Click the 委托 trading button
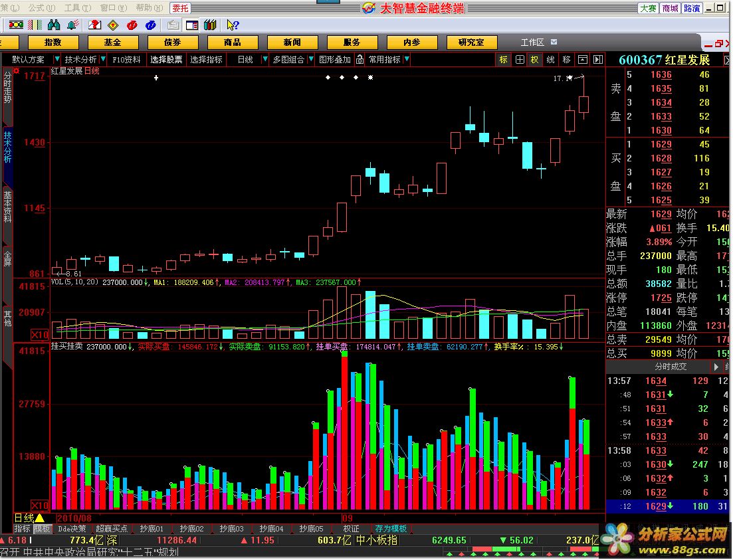 (180, 8)
